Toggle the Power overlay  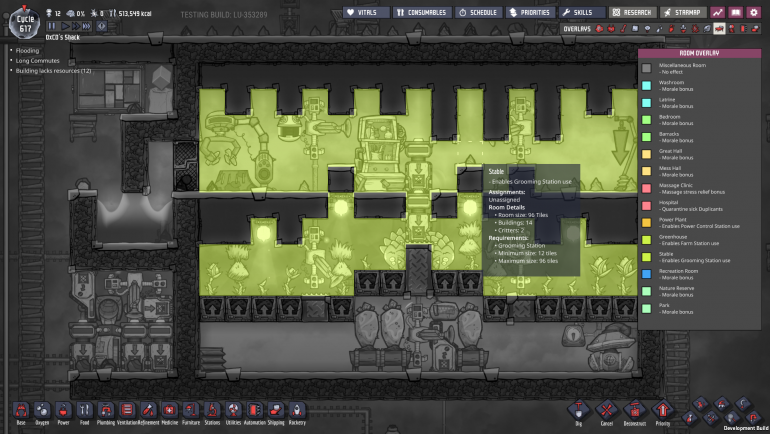611,29
